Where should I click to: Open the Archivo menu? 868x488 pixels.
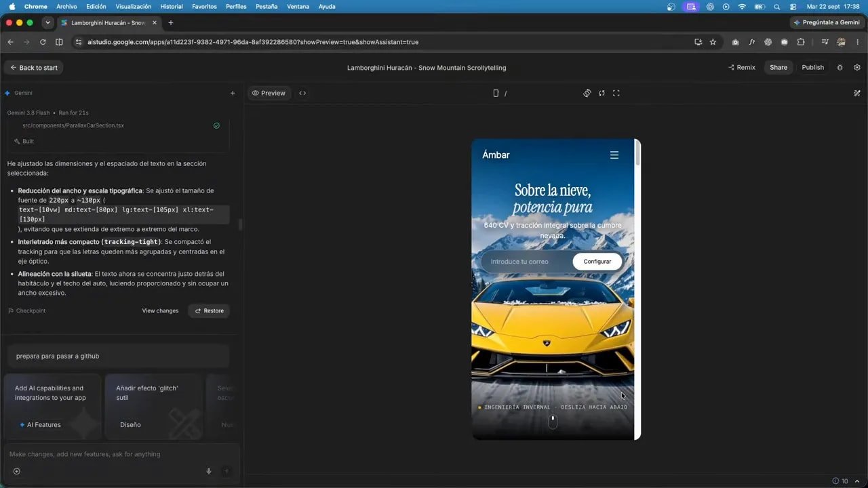coord(66,6)
